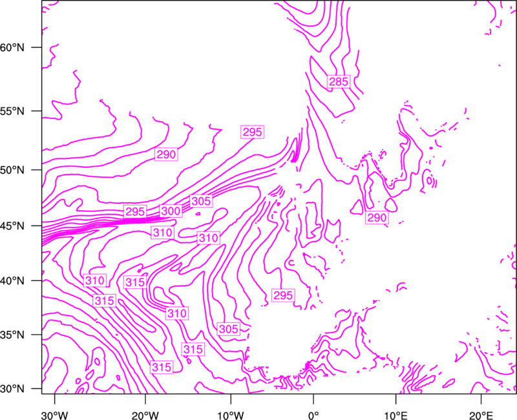Select the 45°N latitude axis label
This screenshot has height=420, width=517.
[x=12, y=226]
